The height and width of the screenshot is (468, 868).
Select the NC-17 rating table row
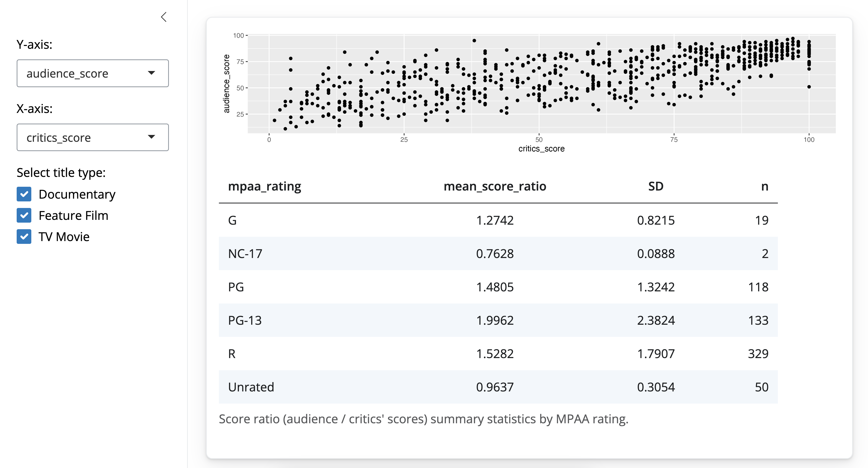click(x=498, y=253)
